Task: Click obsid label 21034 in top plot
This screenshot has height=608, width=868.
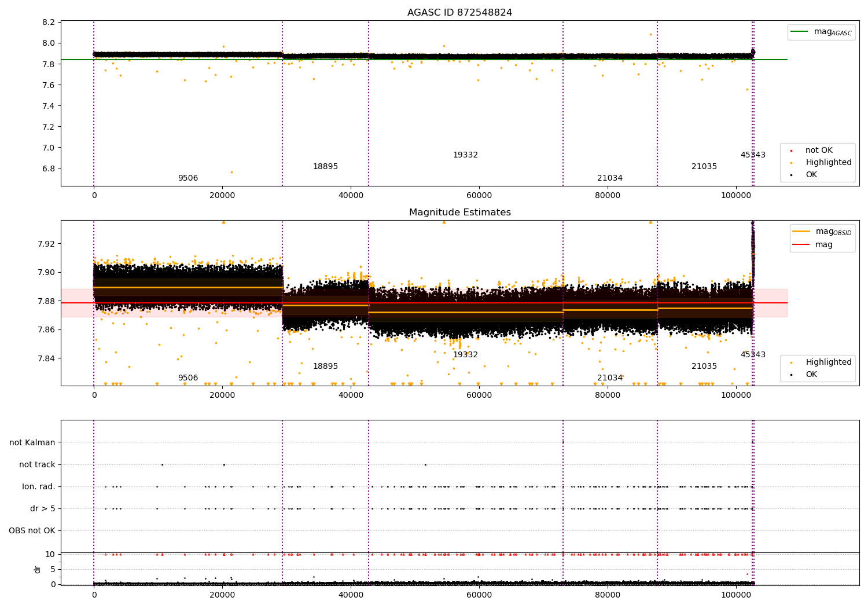Action: click(610, 178)
